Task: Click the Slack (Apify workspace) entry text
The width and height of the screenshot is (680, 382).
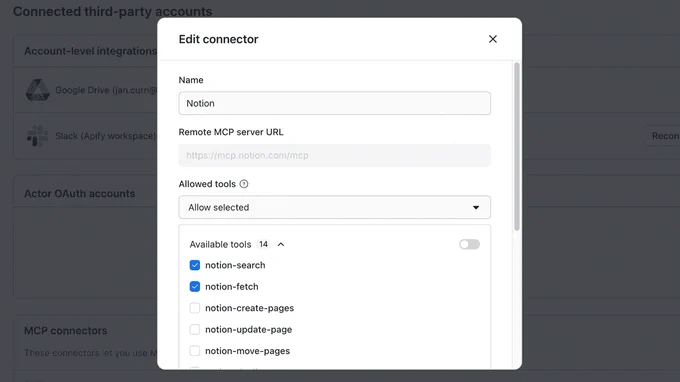Action: (105, 136)
